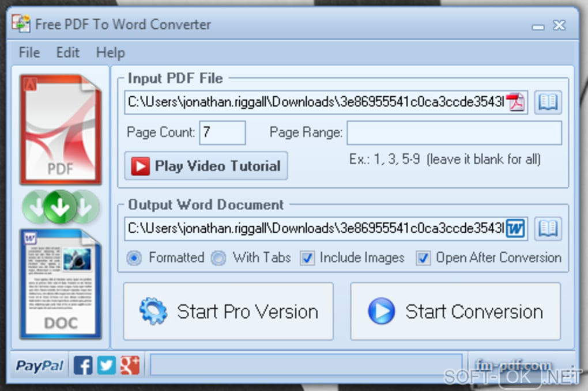The height and width of the screenshot is (391, 588).
Task: Click the page range example hint text
Action: tap(445, 159)
